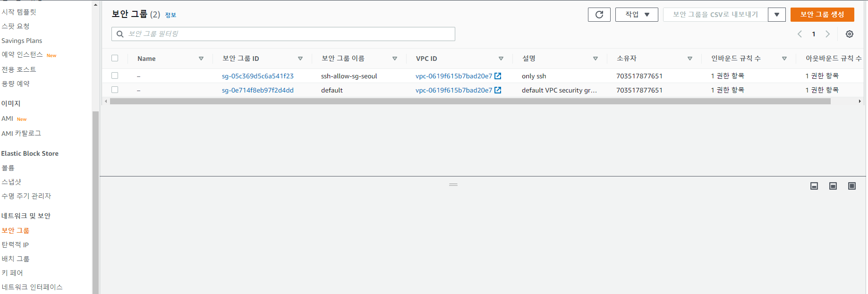This screenshot has width=868, height=294.
Task: Click the 'only ssh' description cell
Action: click(x=534, y=76)
